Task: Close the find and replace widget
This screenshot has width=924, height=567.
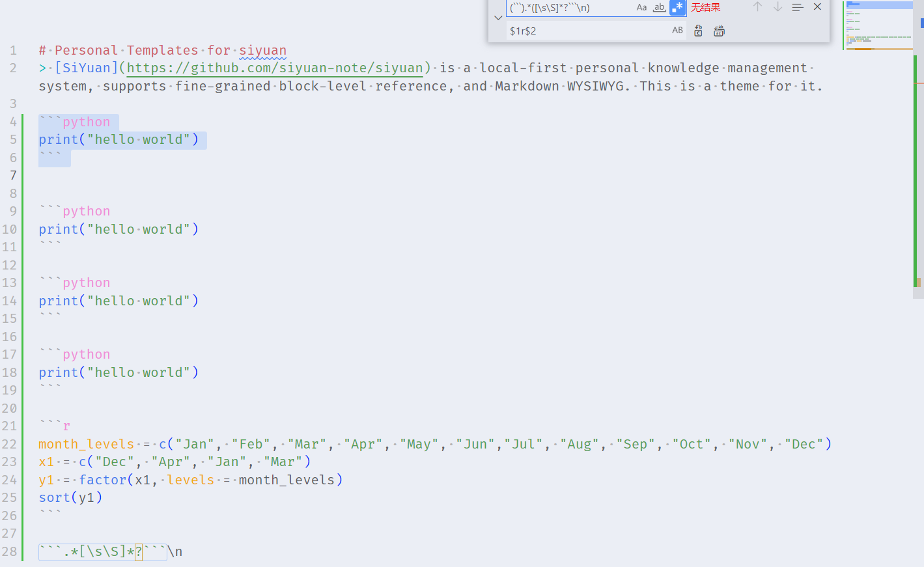Action: pyautogui.click(x=817, y=8)
